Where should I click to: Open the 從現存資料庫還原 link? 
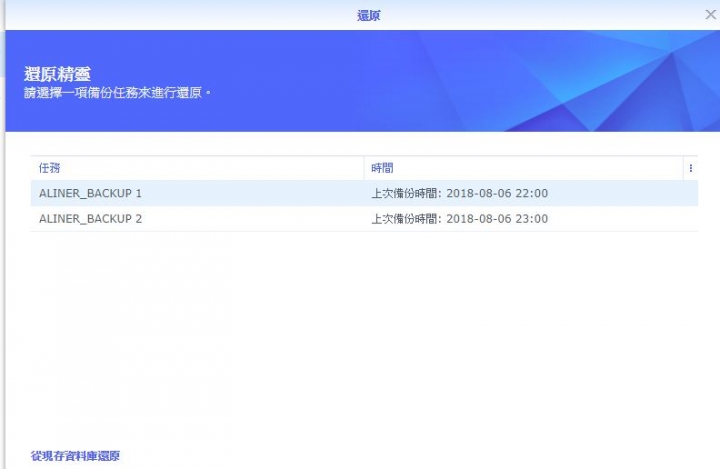(x=75, y=456)
